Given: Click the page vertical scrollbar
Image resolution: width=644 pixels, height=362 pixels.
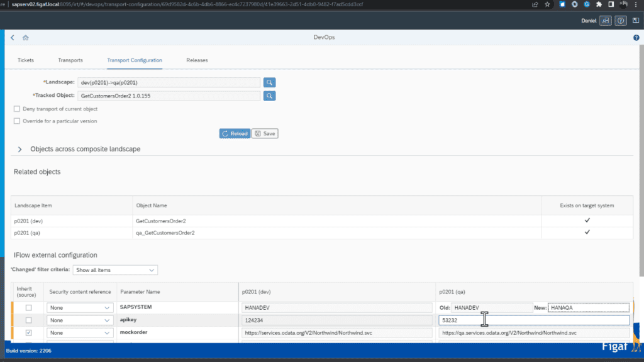Looking at the screenshot, I should [641, 160].
